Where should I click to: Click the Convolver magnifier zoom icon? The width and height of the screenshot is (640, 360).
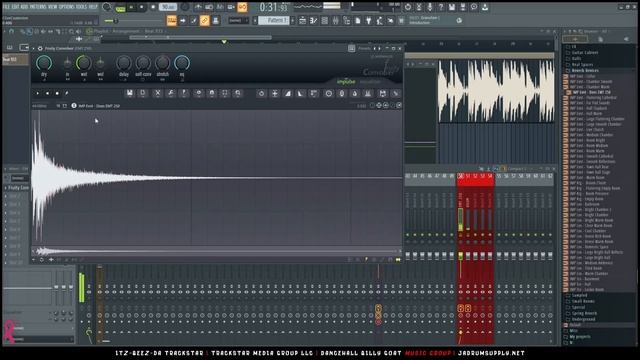238,93
